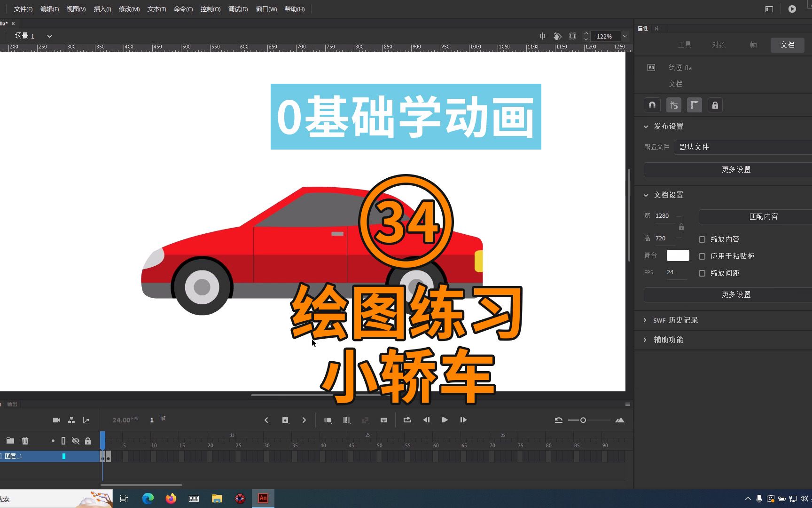812x508 pixels.
Task: Click the 删除 trash icon in layers panel
Action: point(25,441)
